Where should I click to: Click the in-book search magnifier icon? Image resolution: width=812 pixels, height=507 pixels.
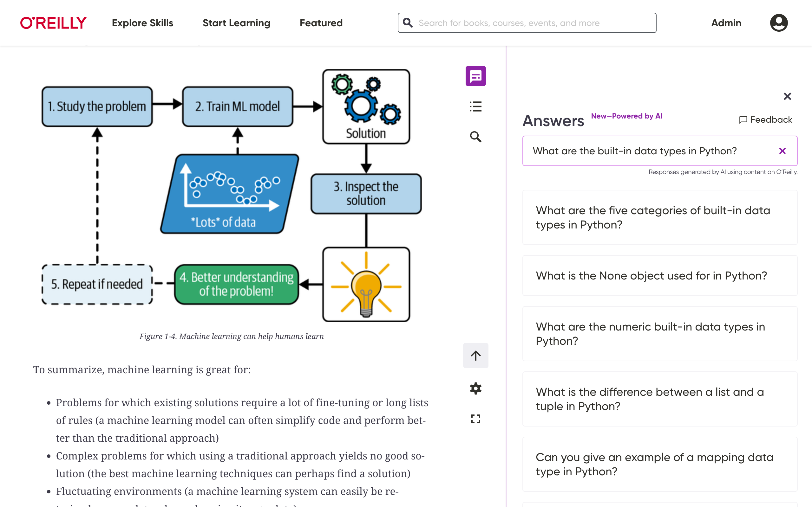click(475, 137)
